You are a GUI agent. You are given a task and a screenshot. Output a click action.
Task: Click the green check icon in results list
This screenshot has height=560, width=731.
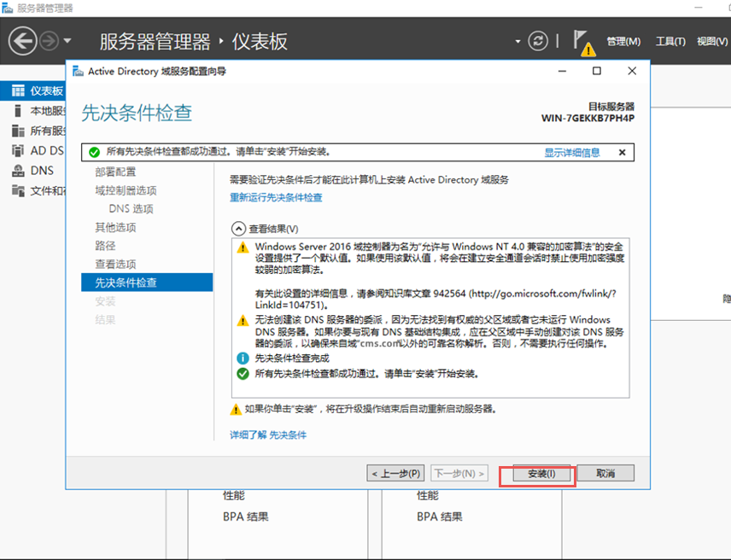coord(243,374)
